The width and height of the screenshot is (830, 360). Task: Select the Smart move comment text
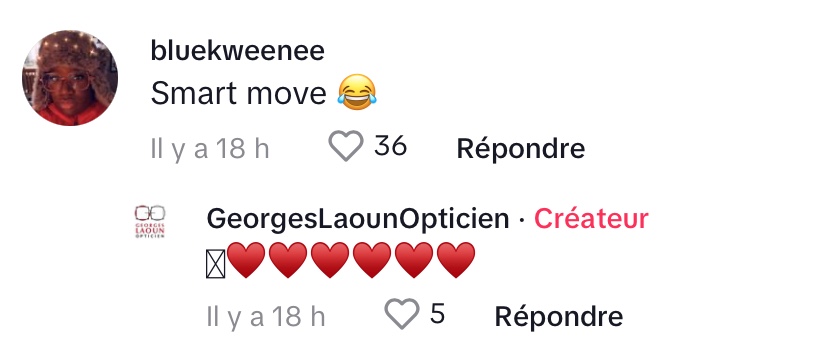coord(238,94)
